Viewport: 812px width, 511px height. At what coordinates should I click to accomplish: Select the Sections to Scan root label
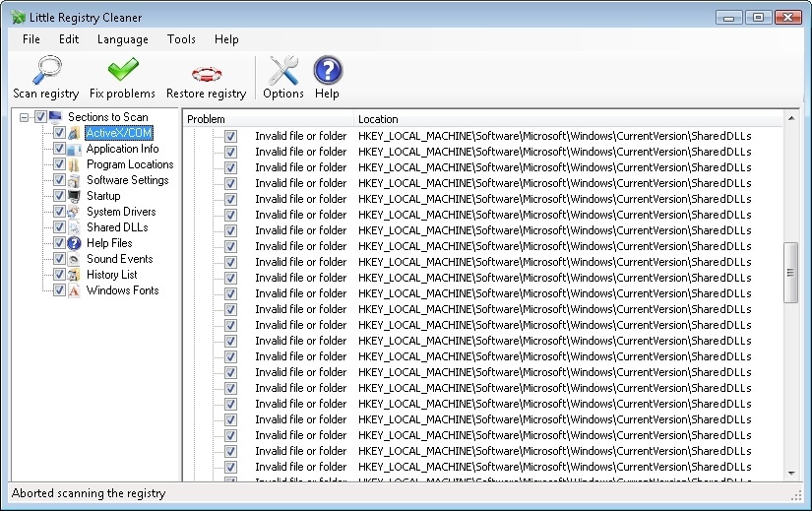click(x=107, y=117)
